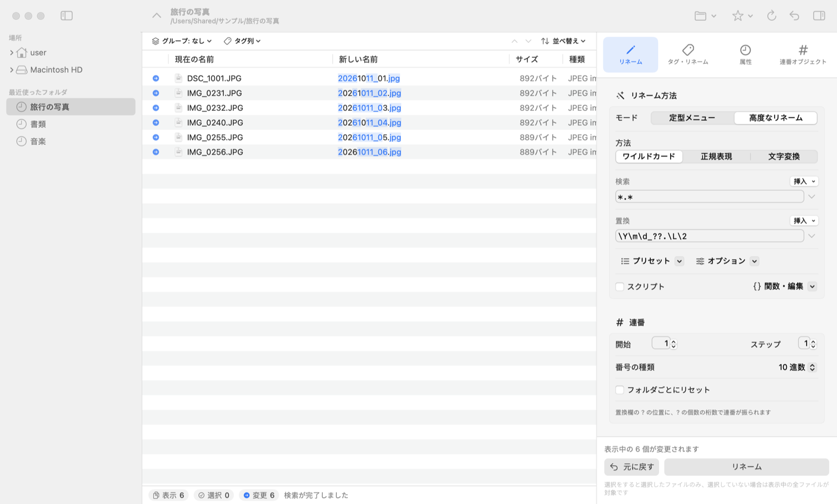Open 挿入 dropdown for 置換 field

[x=804, y=221]
